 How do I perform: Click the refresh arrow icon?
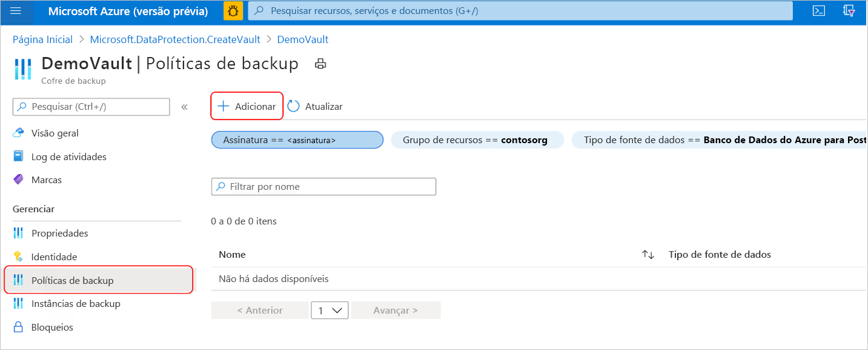[294, 106]
